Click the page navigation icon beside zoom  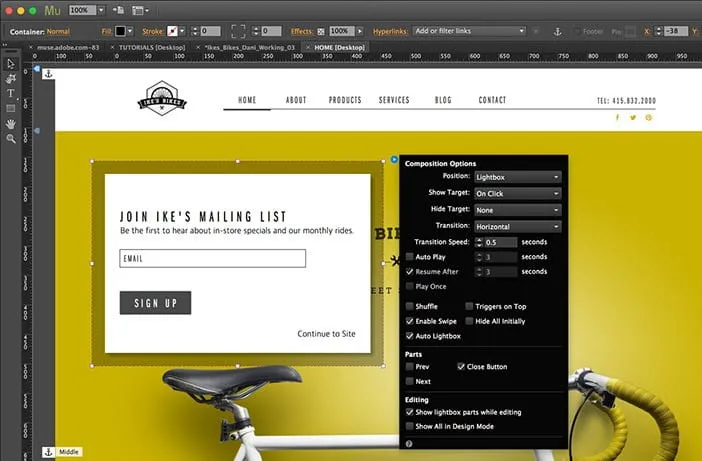click(119, 10)
